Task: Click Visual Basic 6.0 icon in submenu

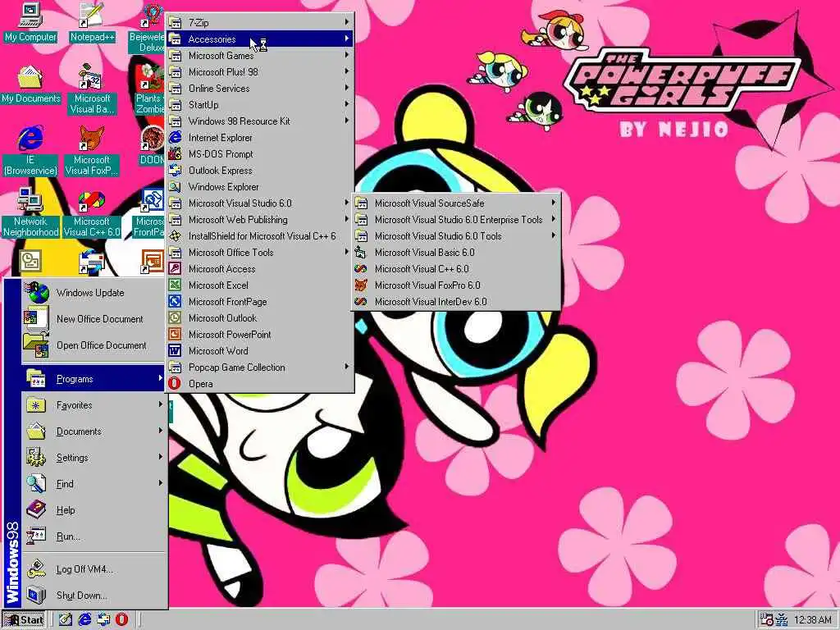Action: click(361, 253)
